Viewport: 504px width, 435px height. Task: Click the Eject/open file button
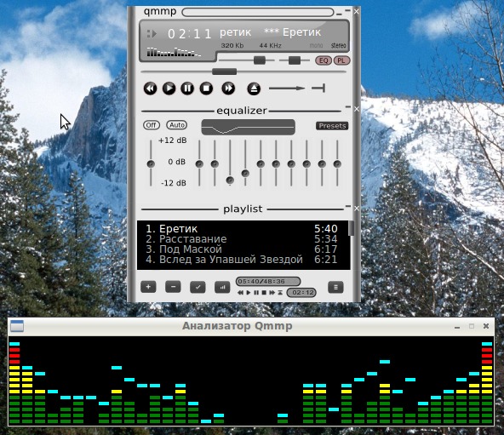click(x=254, y=89)
